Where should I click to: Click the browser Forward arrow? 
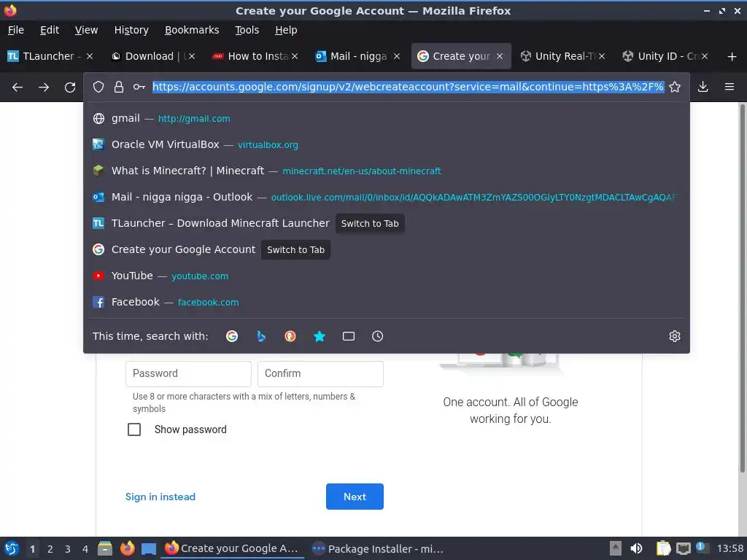click(x=44, y=87)
